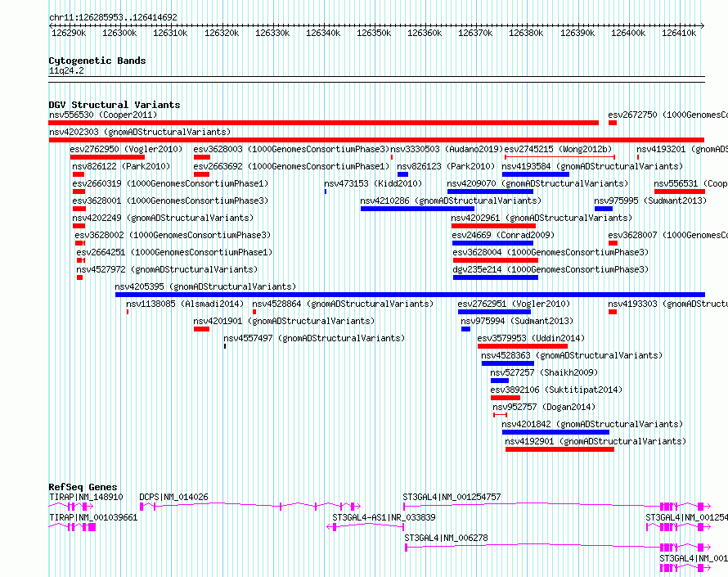Open TIRAP|NM_001039661 gene label
Viewport: 728px width, 577px height.
pos(93,517)
